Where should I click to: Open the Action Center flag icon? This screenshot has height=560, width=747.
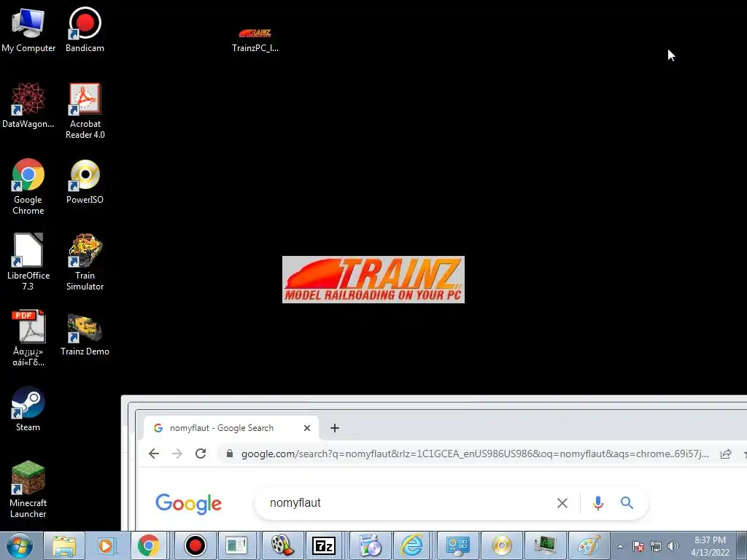(x=638, y=546)
